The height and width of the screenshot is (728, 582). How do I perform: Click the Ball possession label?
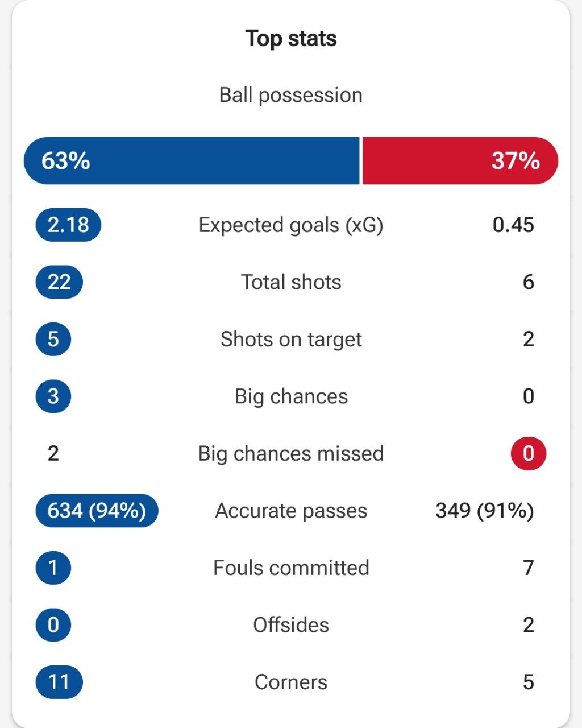click(x=291, y=95)
